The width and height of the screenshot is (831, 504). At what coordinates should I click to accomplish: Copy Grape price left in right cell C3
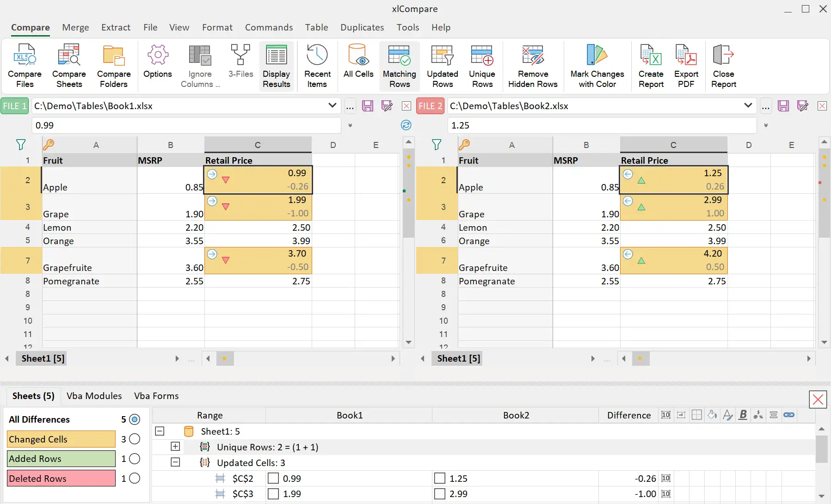tap(628, 201)
